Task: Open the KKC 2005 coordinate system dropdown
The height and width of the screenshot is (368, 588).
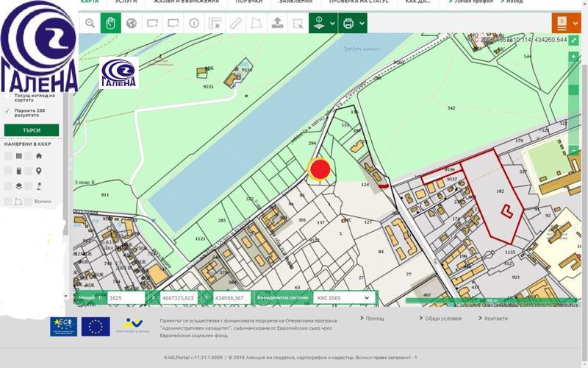Action: 343,298
